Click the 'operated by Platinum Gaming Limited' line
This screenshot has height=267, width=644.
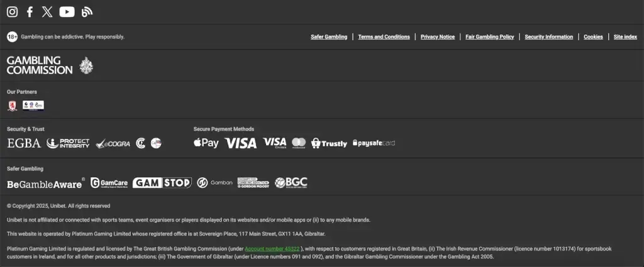coord(166,234)
